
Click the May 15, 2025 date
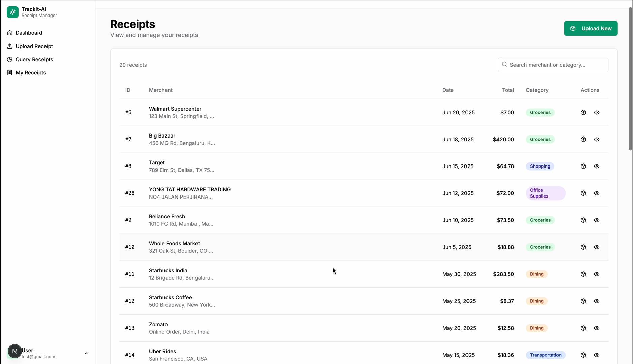(458, 355)
